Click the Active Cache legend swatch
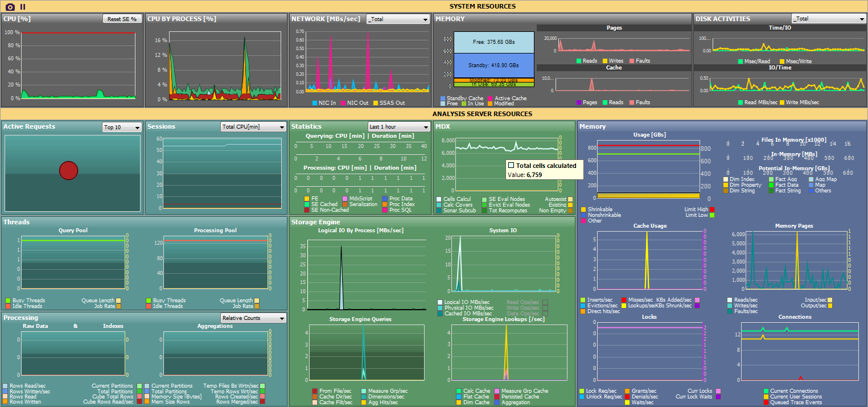The image size is (868, 407). [x=490, y=98]
